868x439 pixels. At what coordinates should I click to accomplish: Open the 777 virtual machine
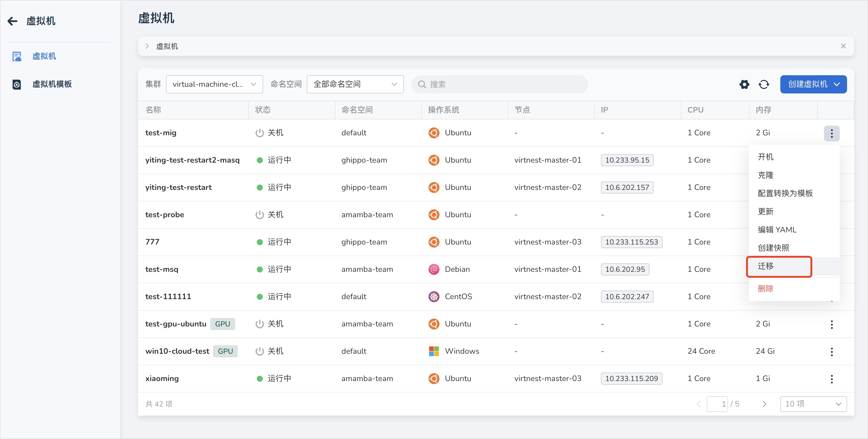click(152, 242)
